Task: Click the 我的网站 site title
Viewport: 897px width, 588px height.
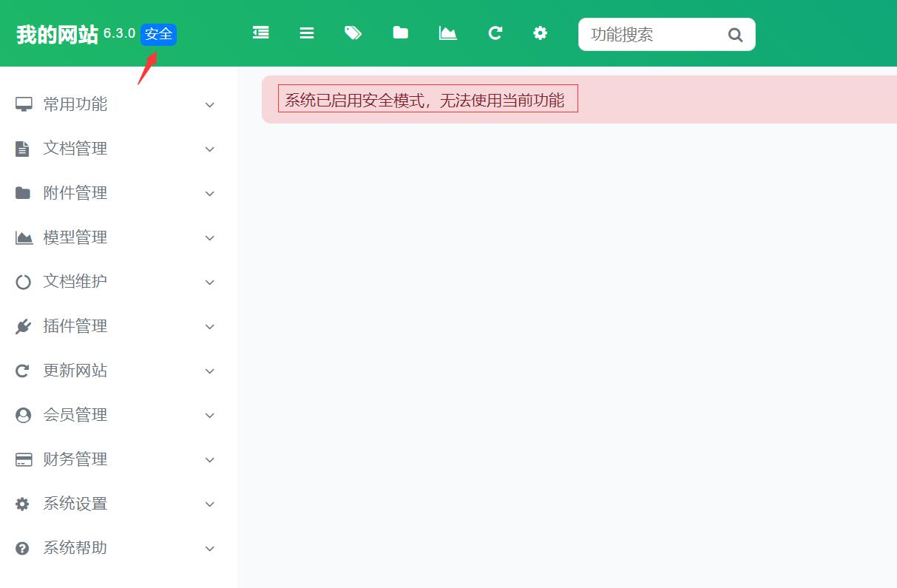Action: pyautogui.click(x=57, y=35)
